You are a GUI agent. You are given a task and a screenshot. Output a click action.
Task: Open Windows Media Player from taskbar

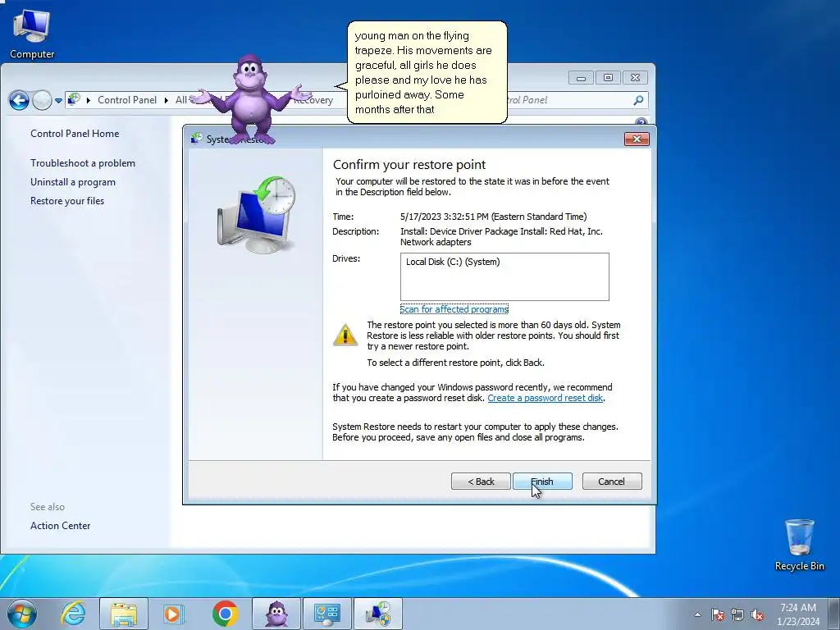174,614
